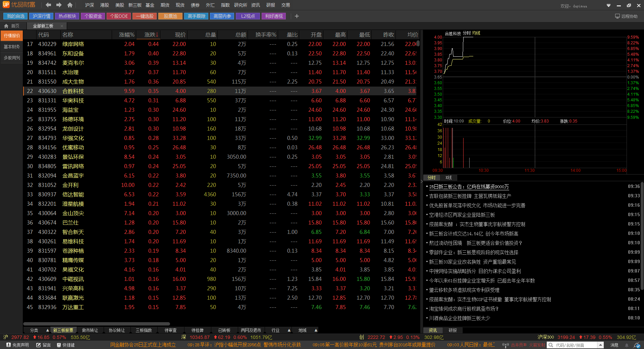Select the 待审查 bottom tab

pyautogui.click(x=170, y=330)
